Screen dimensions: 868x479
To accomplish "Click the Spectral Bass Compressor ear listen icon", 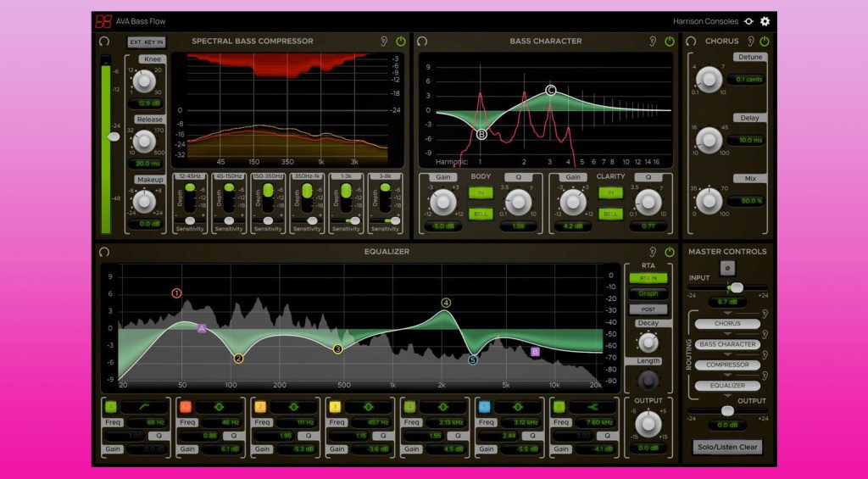I will pyautogui.click(x=383, y=41).
